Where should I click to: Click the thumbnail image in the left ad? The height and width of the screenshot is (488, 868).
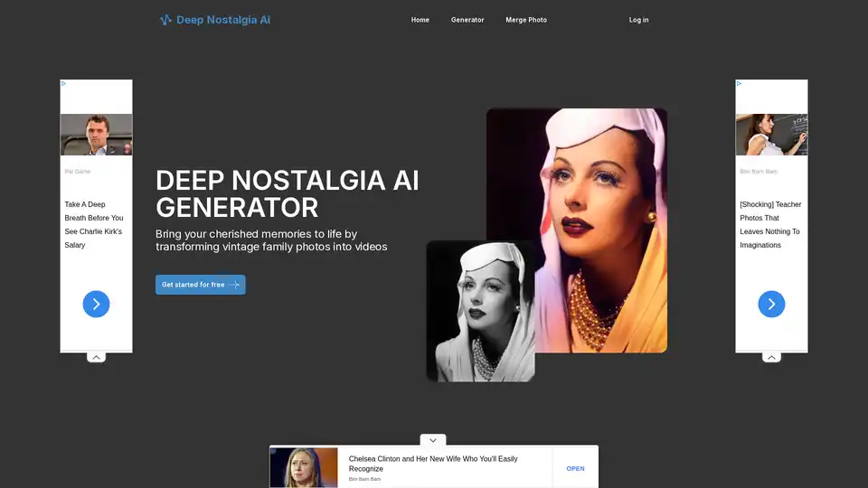tap(96, 135)
